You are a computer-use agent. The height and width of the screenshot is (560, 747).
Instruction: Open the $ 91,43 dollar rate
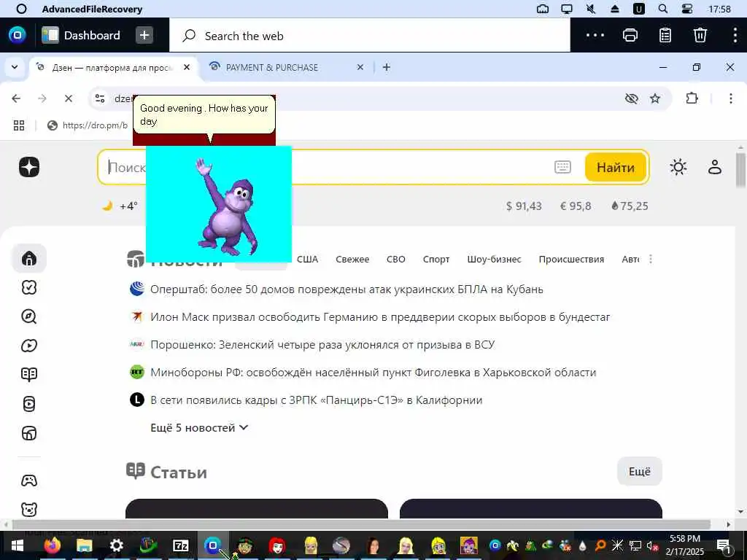tap(524, 206)
